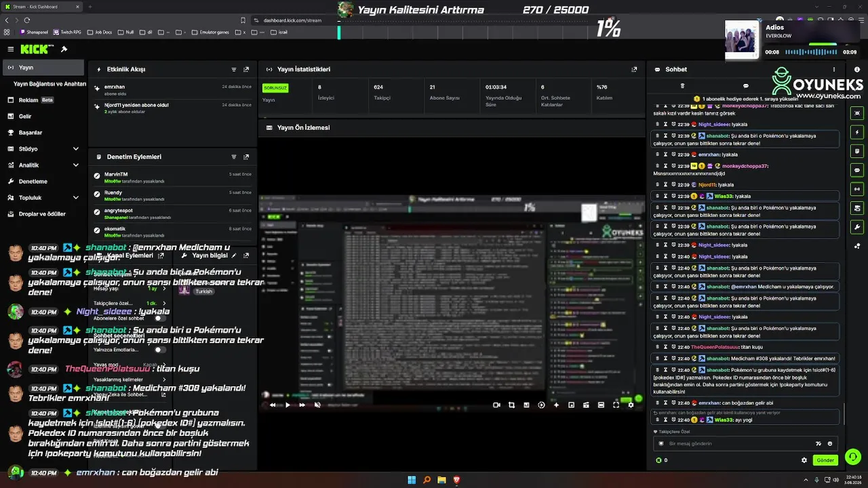Open chat settings gear icon
Viewport: 868px width, 488px height.
(804, 460)
